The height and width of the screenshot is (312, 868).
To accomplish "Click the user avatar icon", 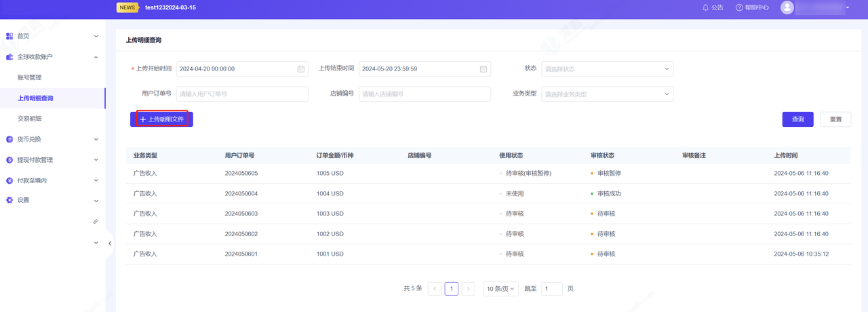I will pos(787,7).
